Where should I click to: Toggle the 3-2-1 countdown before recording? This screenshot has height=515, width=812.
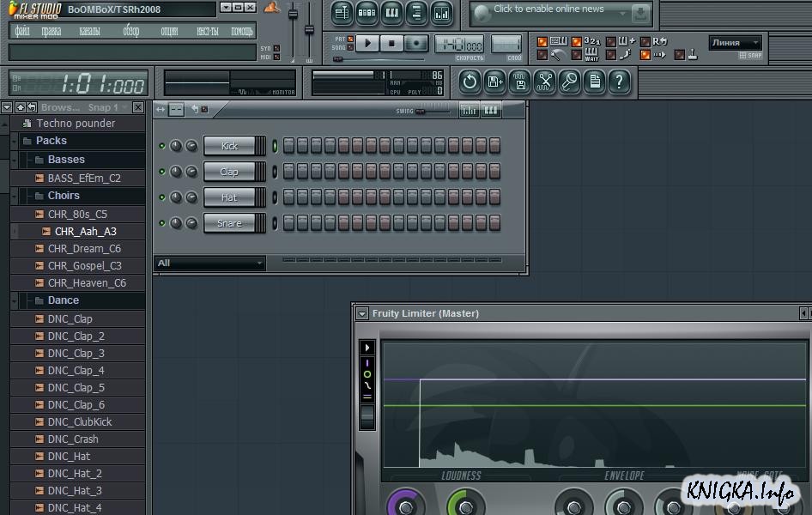pos(576,42)
